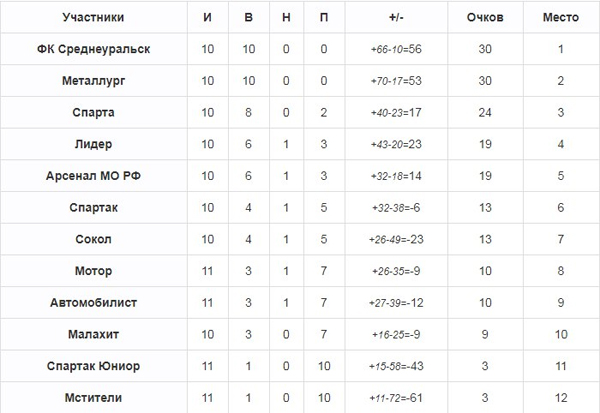Click the +15-58=-43 cell for Спартак Юниор
Screen dimensions: 600x413
[396, 366]
